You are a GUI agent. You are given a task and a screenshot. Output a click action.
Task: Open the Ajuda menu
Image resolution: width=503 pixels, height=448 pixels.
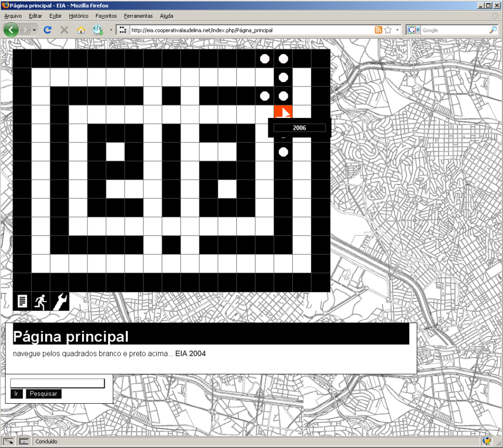(167, 16)
